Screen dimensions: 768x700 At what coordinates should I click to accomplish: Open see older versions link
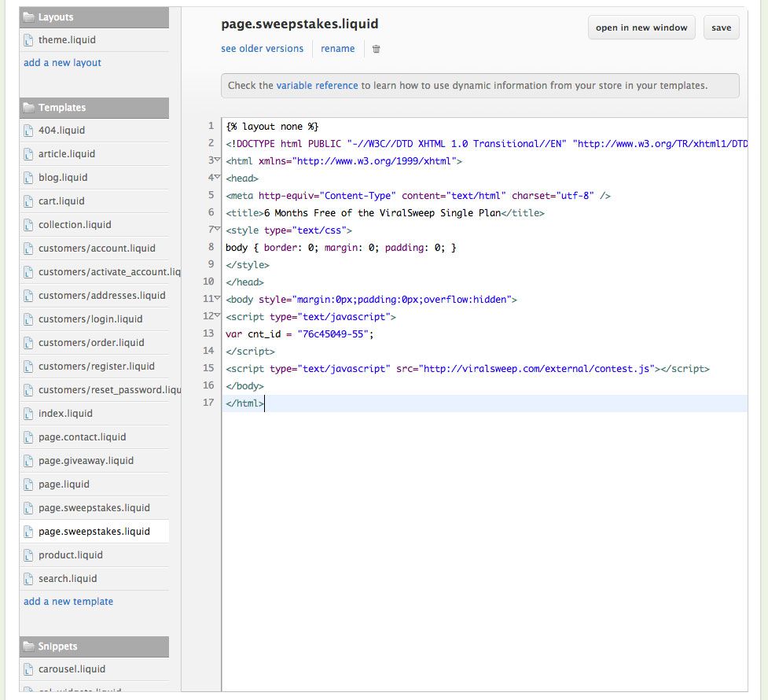[262, 49]
